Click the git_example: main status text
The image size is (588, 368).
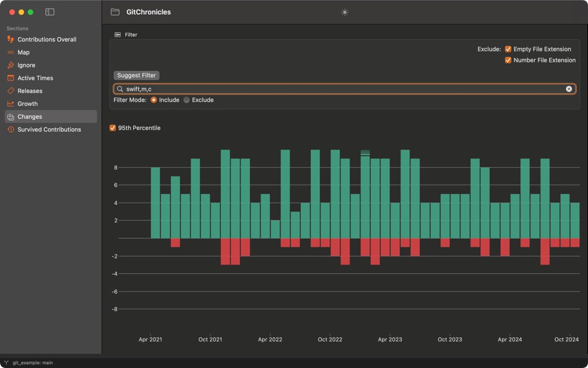click(33, 363)
